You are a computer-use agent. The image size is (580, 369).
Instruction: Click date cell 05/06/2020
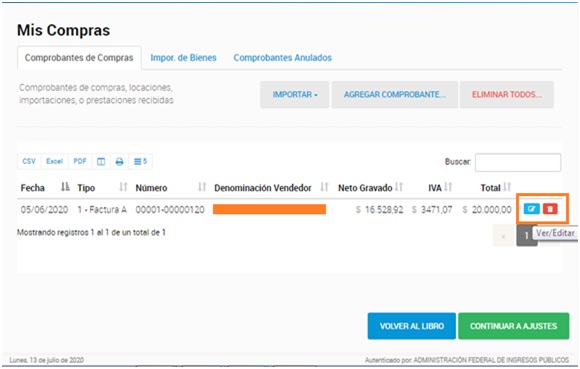(x=44, y=210)
